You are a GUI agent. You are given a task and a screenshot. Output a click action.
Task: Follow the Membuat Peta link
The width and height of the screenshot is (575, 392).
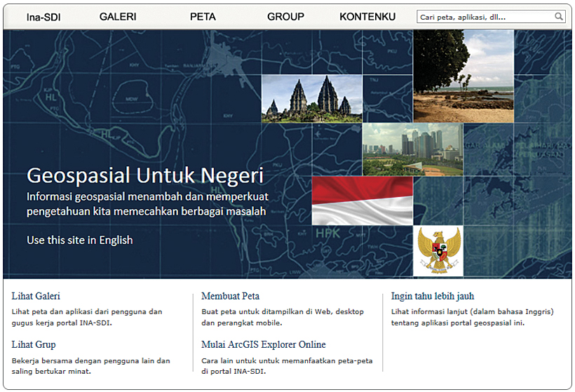point(230,296)
